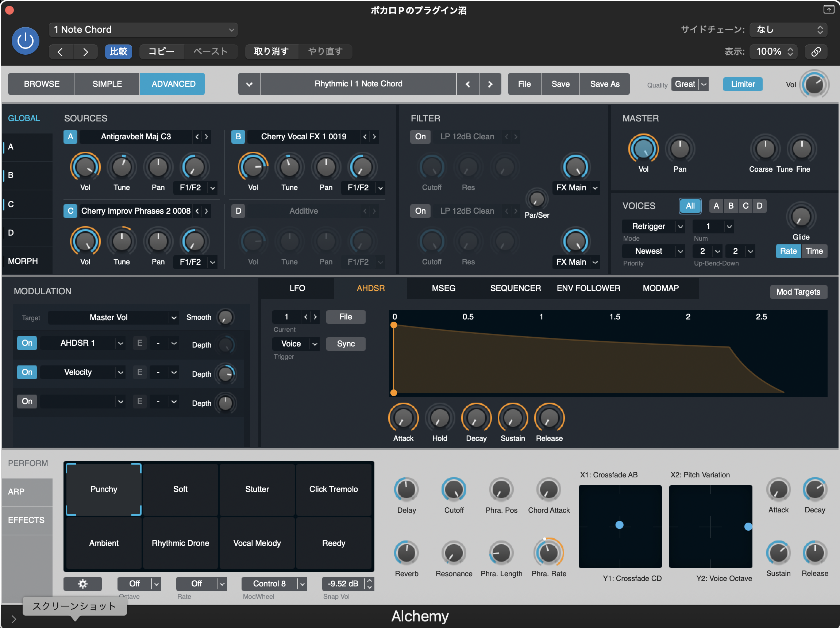
Task: Toggle the plugin power button
Action: coord(26,40)
